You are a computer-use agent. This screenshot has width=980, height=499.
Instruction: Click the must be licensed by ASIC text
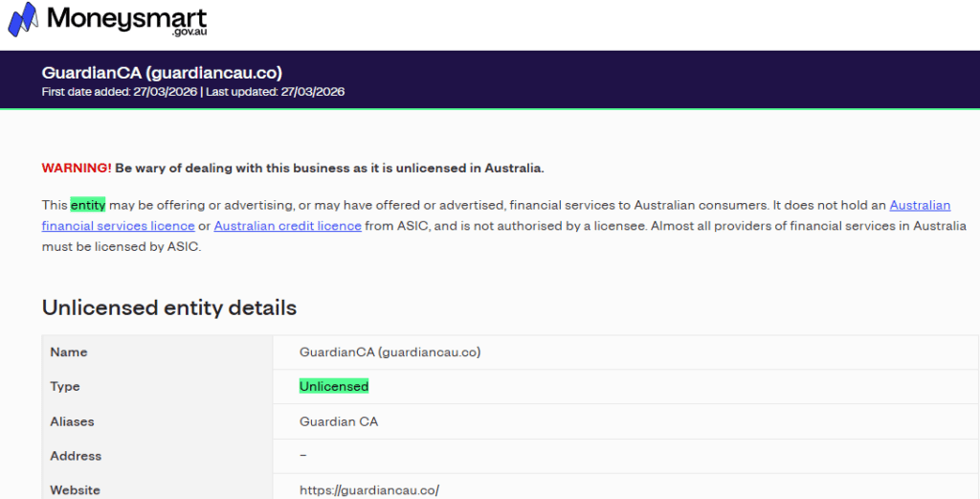[x=122, y=247]
